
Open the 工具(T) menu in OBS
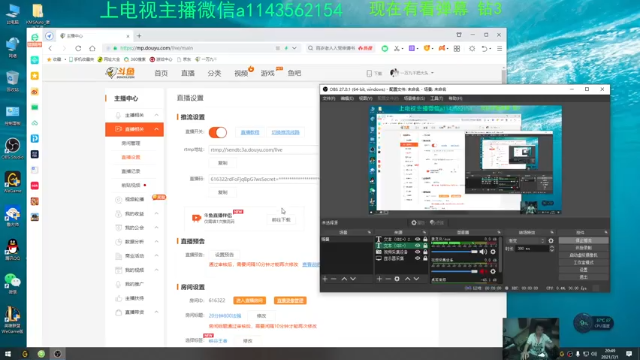coord(436,98)
